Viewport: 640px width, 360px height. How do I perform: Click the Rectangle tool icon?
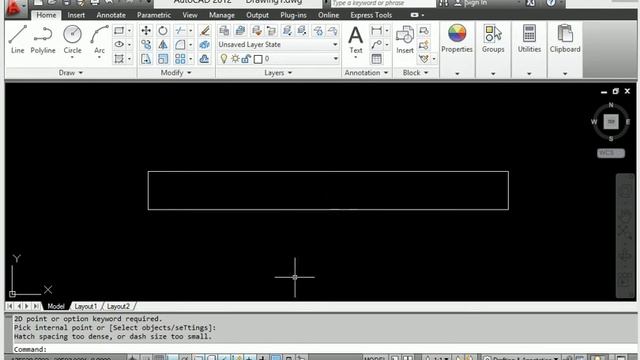(x=119, y=31)
